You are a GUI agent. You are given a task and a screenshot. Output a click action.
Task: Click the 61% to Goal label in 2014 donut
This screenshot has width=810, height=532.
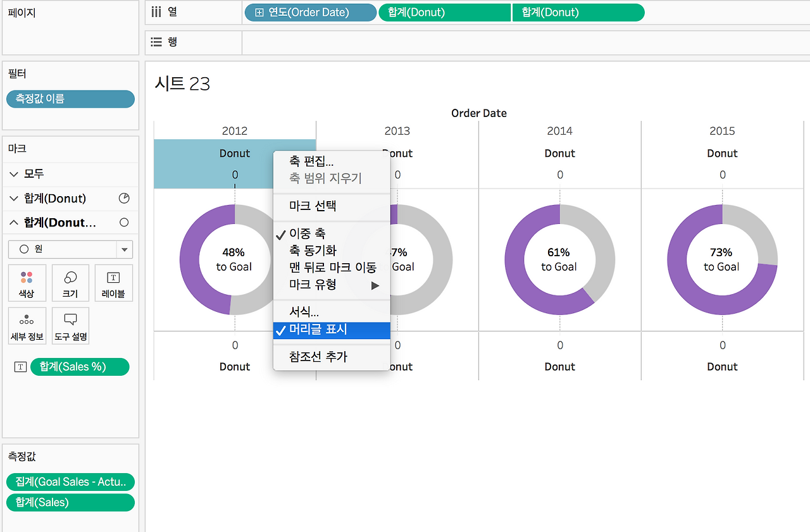(559, 259)
